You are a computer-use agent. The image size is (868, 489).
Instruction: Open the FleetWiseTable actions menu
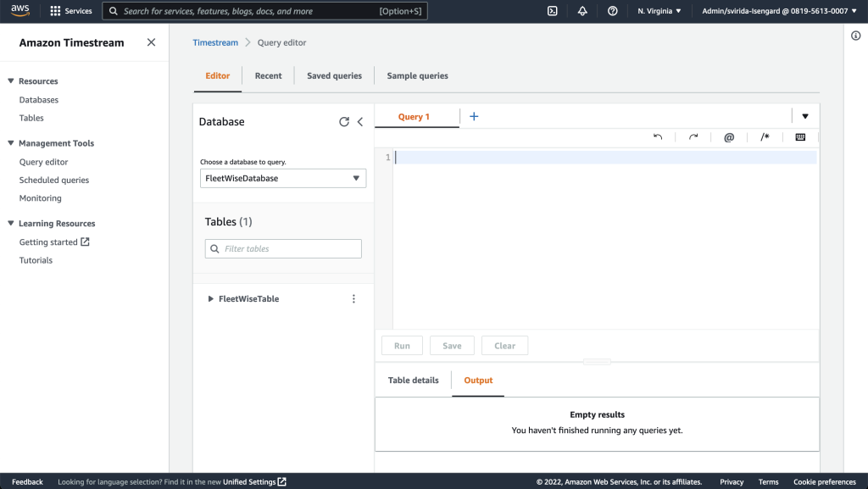click(353, 298)
